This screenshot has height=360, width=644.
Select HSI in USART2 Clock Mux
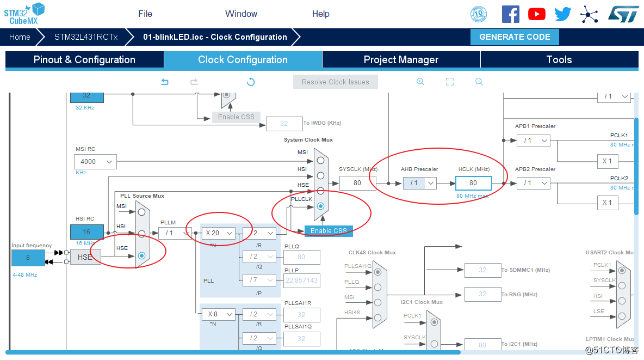tap(622, 301)
